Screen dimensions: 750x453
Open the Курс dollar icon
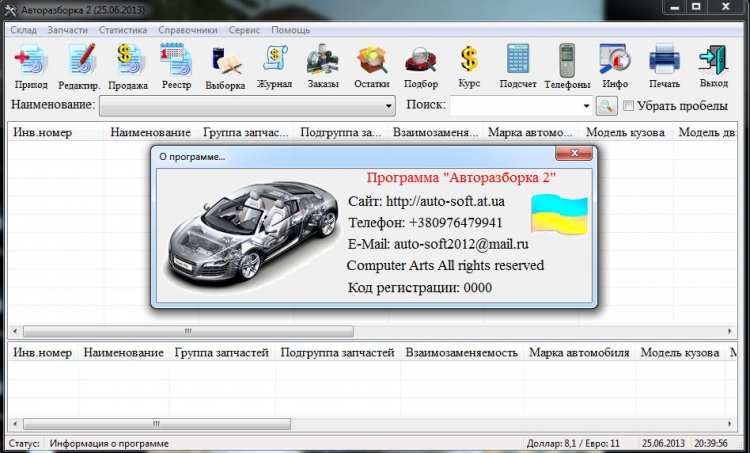click(x=469, y=59)
